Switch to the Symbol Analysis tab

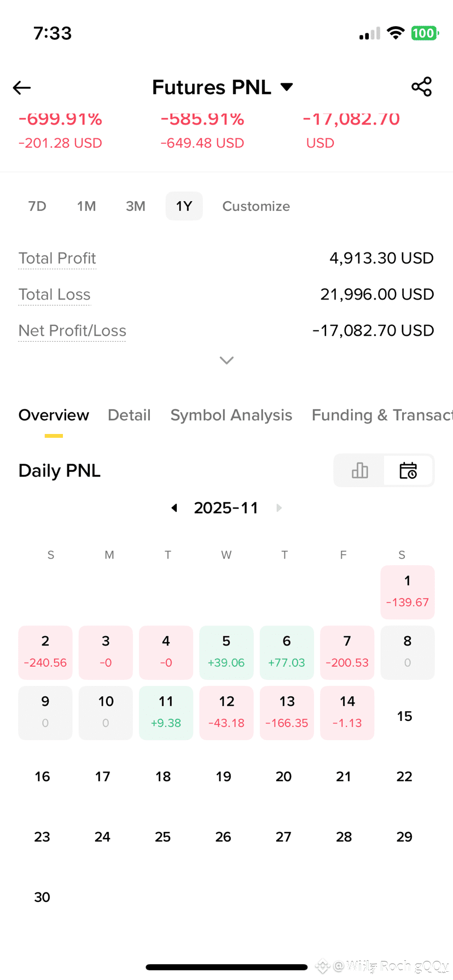tap(231, 415)
